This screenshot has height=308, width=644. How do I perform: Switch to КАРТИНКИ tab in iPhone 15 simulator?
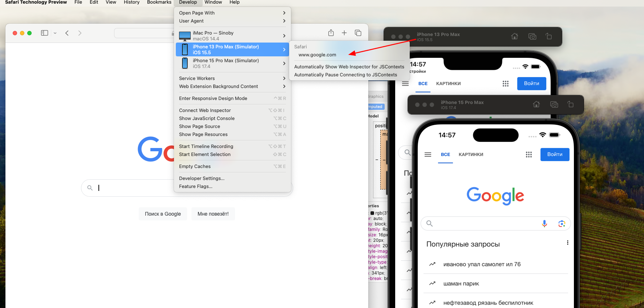coord(471,155)
